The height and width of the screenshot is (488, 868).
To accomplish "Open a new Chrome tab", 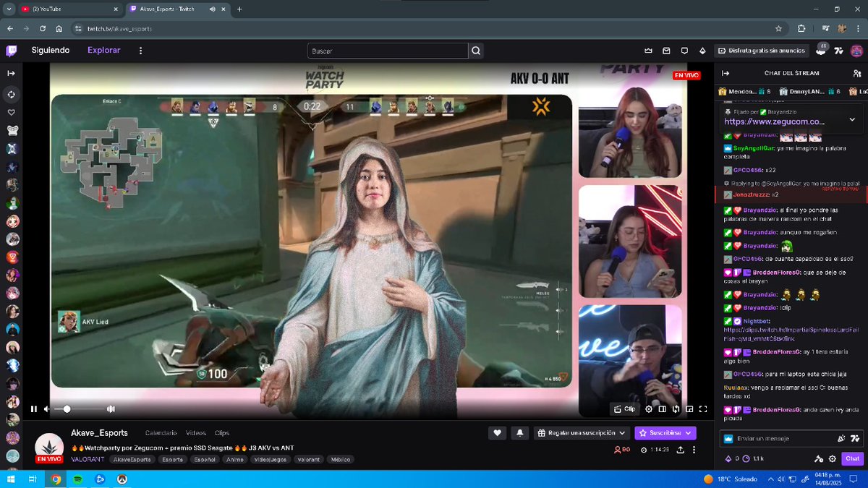I will tap(240, 9).
